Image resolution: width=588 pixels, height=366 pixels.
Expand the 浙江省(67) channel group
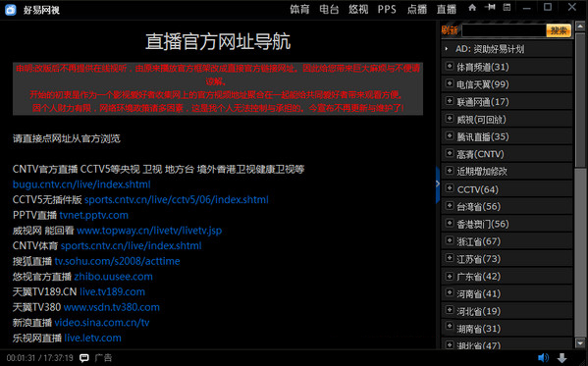(450, 240)
